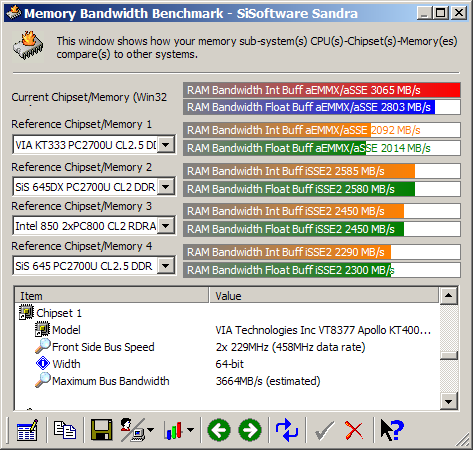The height and width of the screenshot is (450, 473).
Task: Click the window title bar text
Action: pos(191,13)
